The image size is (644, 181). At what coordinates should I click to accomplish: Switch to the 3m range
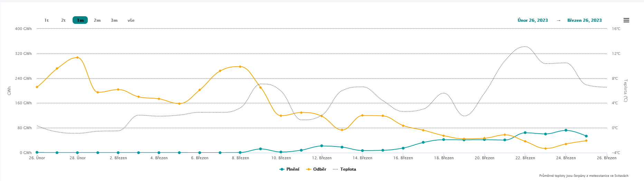[114, 20]
